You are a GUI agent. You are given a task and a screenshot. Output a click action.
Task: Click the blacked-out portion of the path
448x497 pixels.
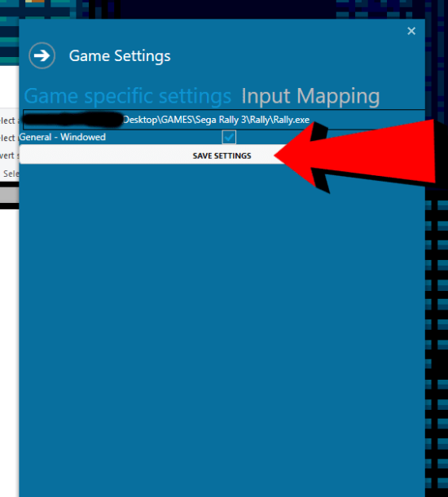tap(72, 120)
